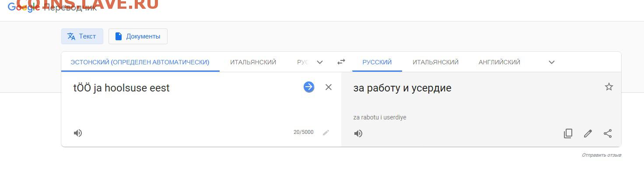Screen dimensions: 644x179
Task: Expand the target language list chevron
Action: pos(552,62)
